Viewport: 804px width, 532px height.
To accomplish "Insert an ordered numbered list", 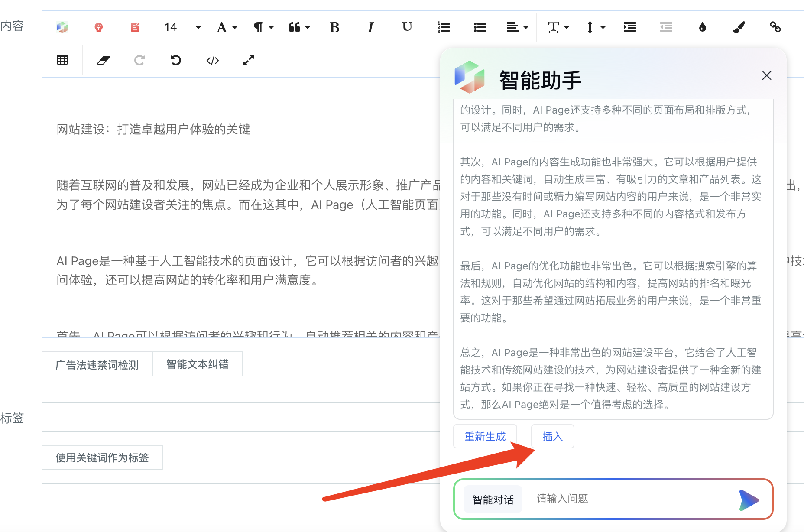I will 443,27.
